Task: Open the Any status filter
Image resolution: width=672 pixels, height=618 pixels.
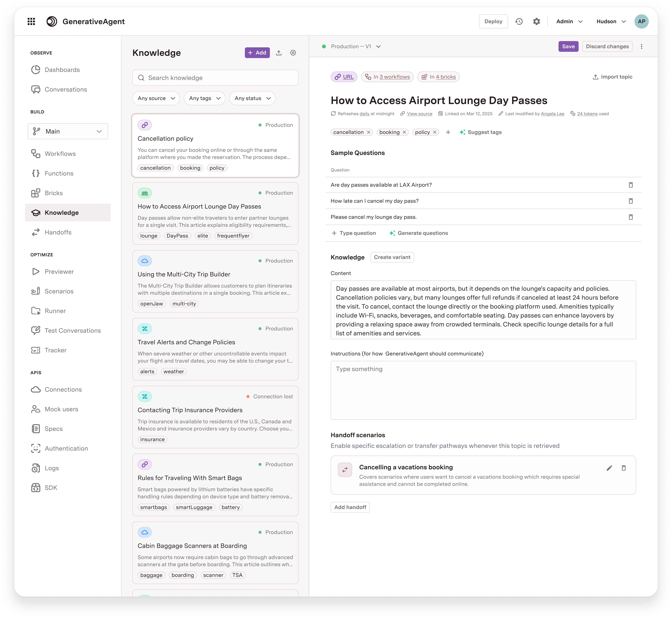Action: coord(252,98)
